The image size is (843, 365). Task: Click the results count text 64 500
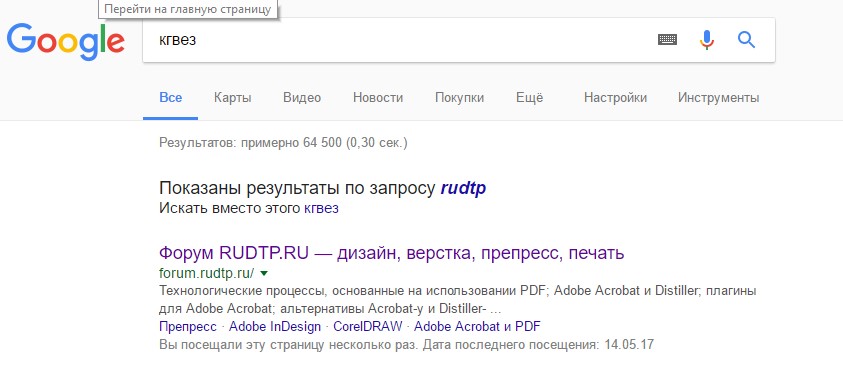point(322,144)
